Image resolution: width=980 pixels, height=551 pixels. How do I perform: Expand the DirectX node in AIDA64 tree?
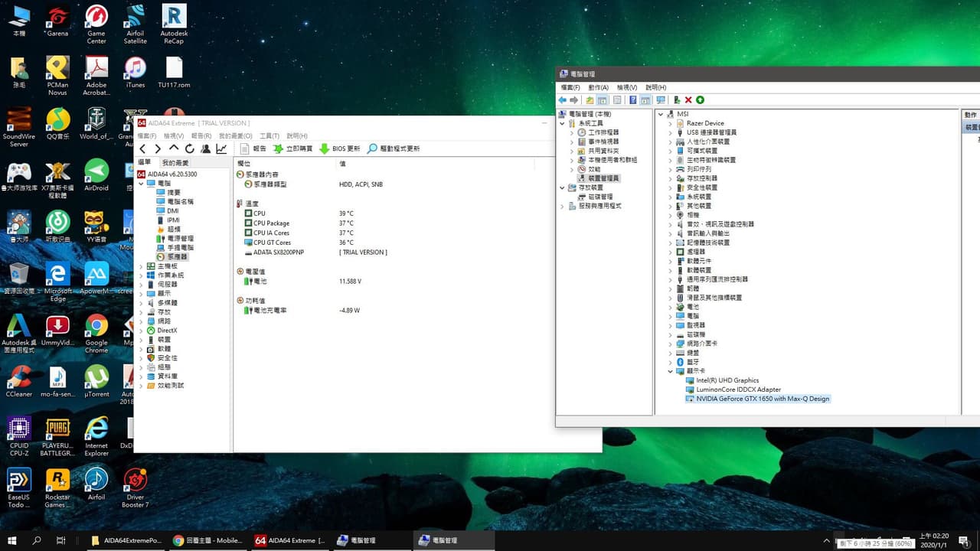tap(141, 331)
